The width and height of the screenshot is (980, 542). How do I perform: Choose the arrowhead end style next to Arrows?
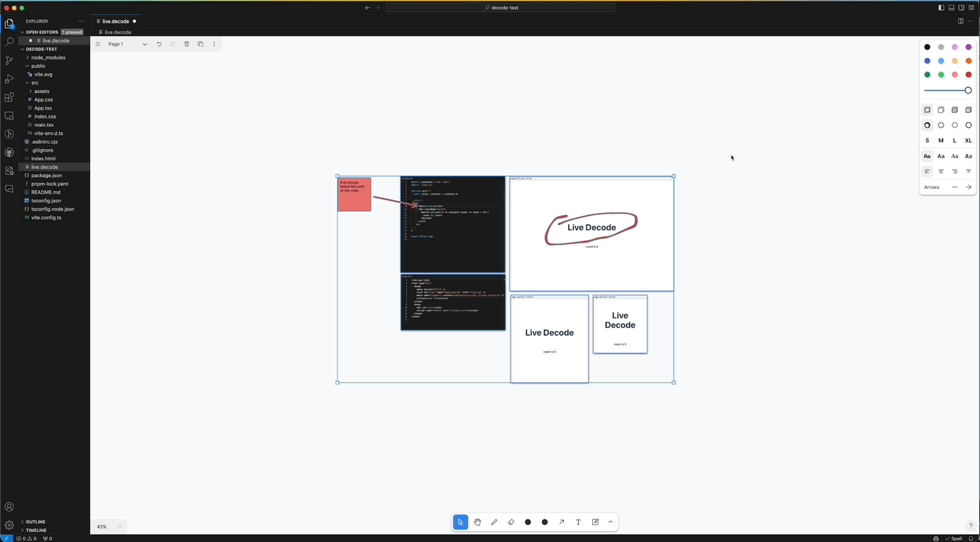point(969,187)
